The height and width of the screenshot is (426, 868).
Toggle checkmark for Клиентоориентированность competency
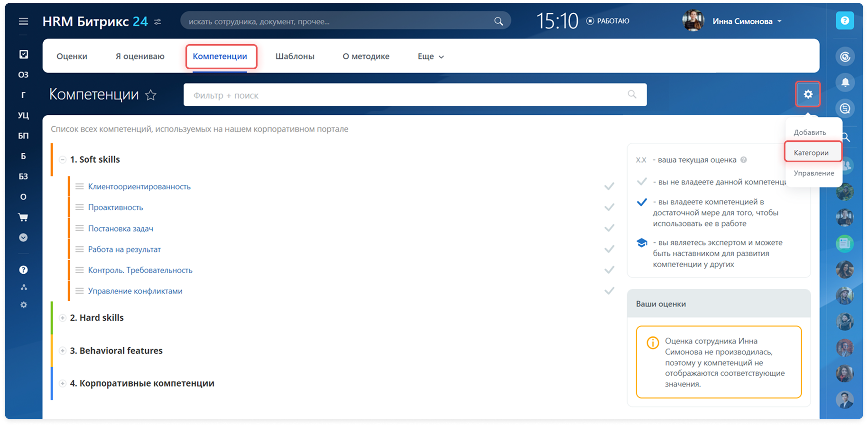click(609, 186)
